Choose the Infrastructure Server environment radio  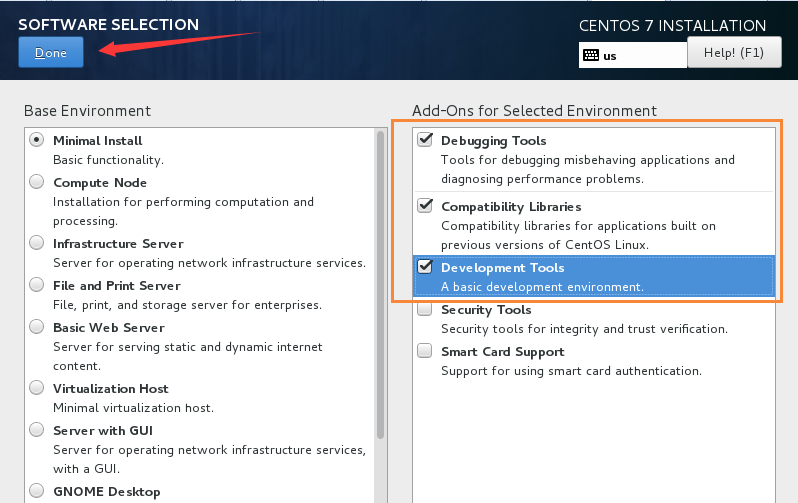pos(37,242)
